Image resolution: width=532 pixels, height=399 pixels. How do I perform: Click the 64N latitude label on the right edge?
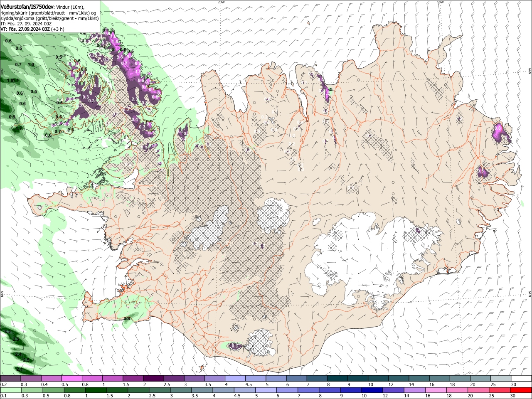pos(530,293)
